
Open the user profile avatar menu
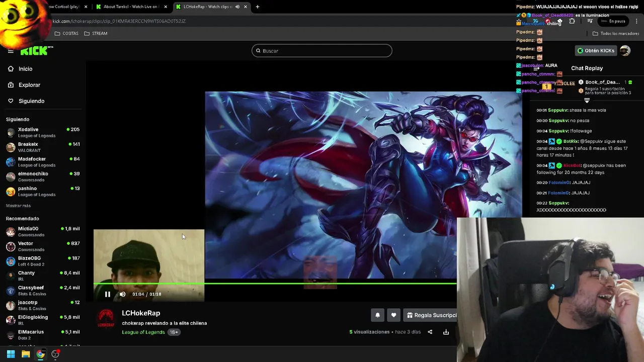pyautogui.click(x=625, y=51)
